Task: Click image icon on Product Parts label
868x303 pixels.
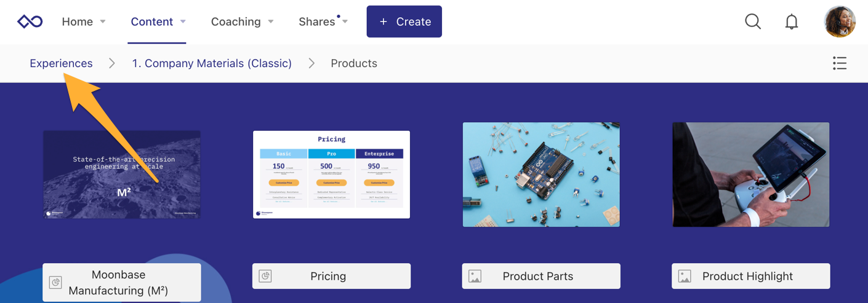Action: click(x=475, y=276)
